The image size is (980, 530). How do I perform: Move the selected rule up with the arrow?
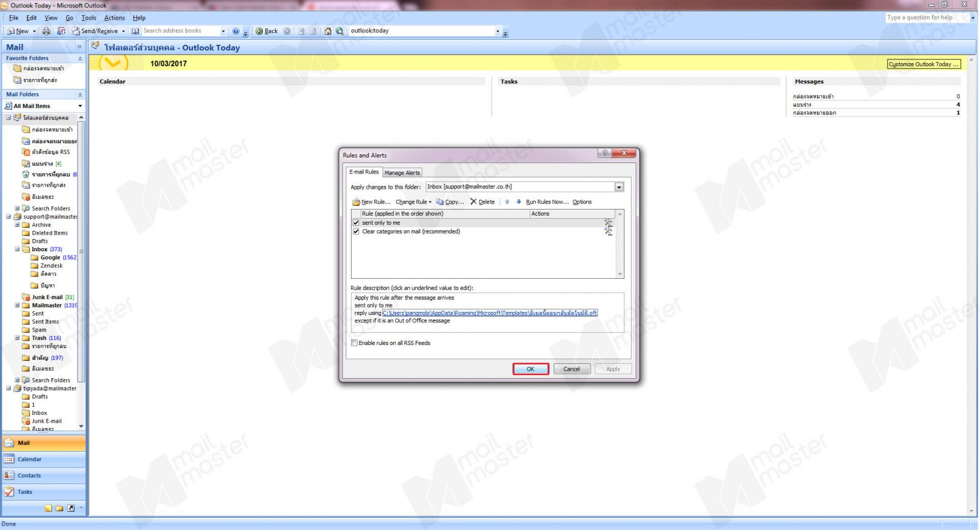[507, 202]
